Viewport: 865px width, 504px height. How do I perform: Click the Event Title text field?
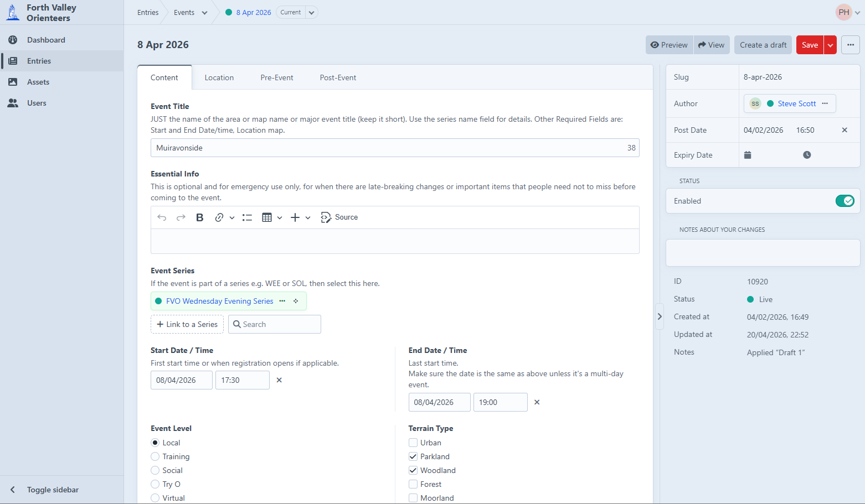point(388,148)
